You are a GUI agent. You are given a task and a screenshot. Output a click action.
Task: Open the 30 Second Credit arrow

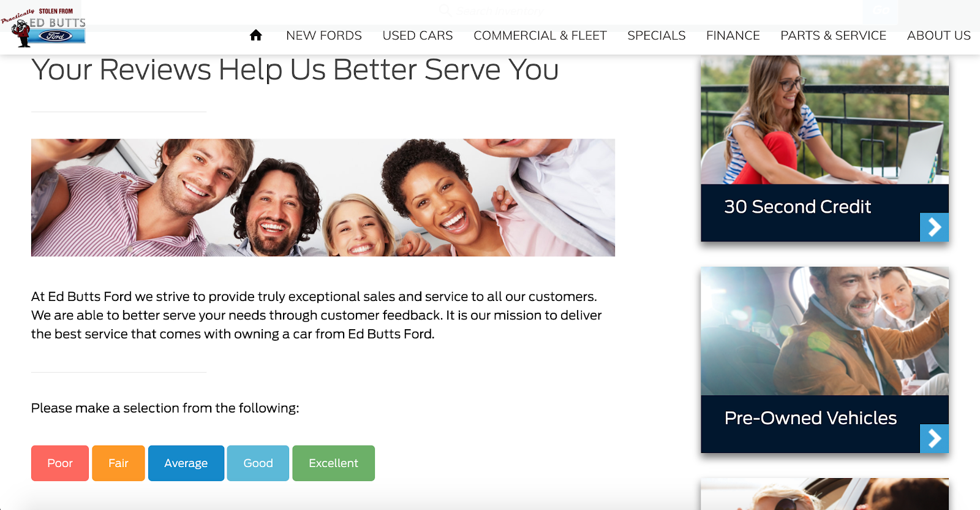click(934, 227)
